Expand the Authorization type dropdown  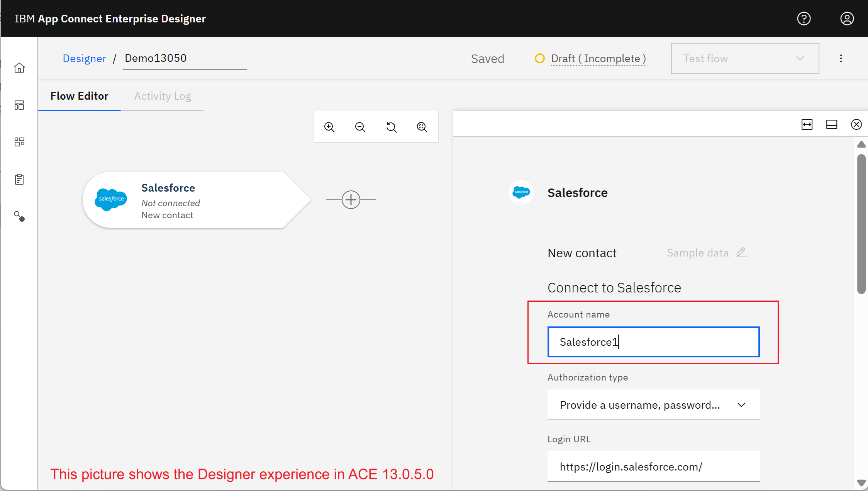click(653, 405)
